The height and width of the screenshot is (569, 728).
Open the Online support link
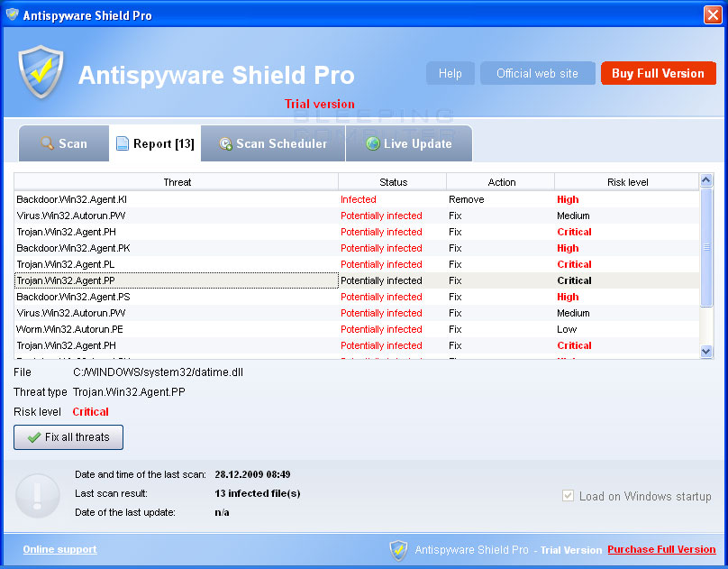[x=59, y=549]
